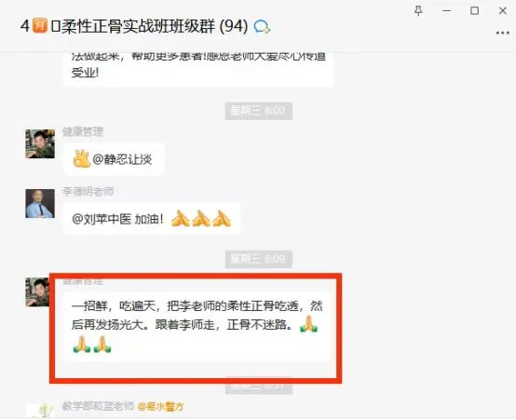Click the orange badge icon in the title

(x=40, y=25)
